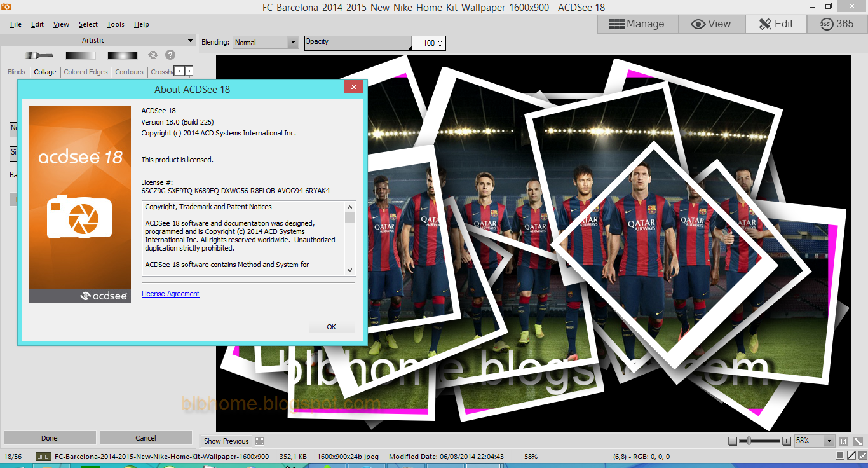Open the File menu
The image size is (868, 468).
tap(16, 24)
